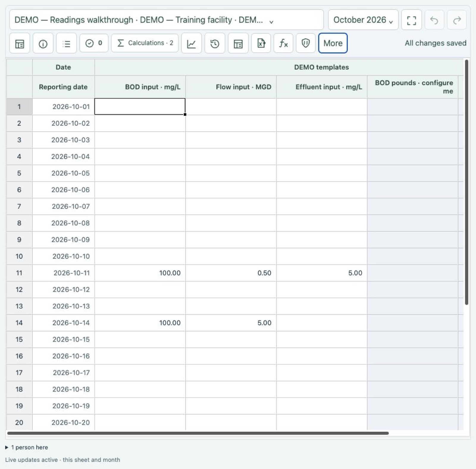Expand the 1 person here disclosure
The image size is (476, 469).
point(27,447)
